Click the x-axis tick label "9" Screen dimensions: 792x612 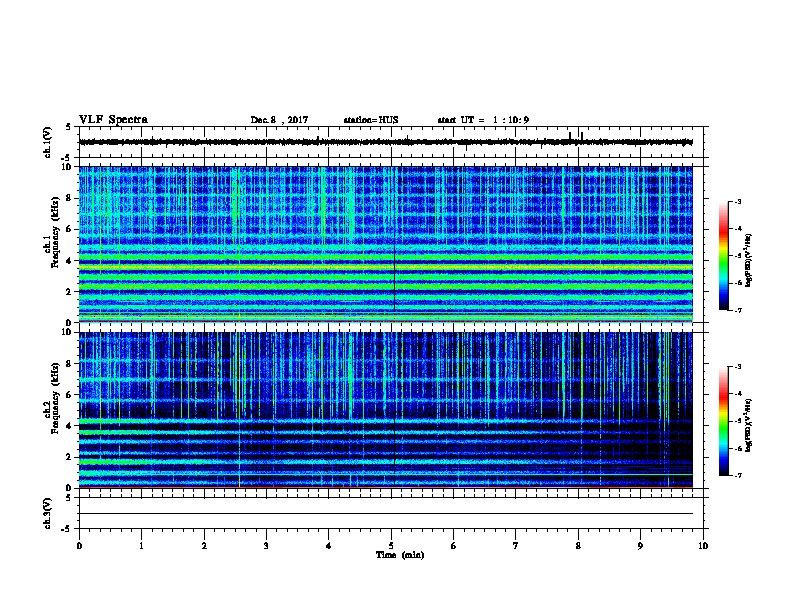tap(640, 546)
